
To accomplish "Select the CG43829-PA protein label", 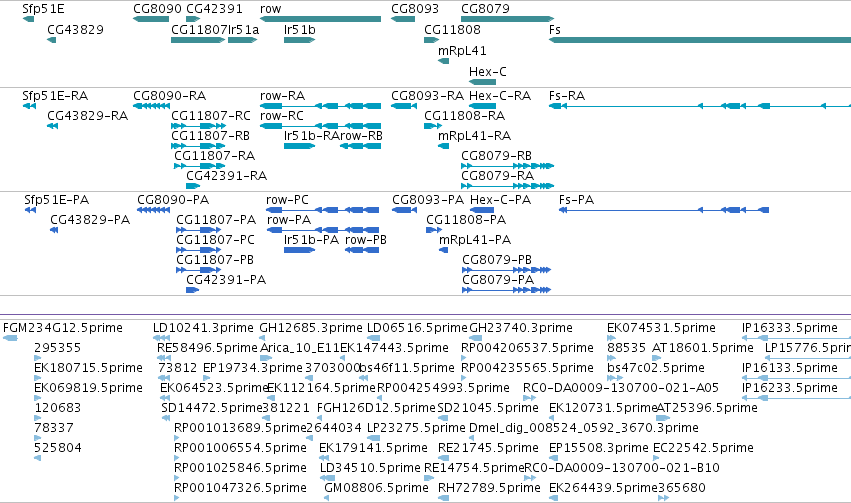I will (x=90, y=220).
